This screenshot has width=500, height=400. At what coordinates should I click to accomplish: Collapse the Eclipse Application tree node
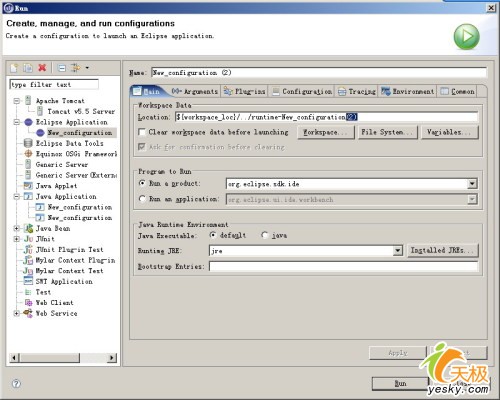17,122
